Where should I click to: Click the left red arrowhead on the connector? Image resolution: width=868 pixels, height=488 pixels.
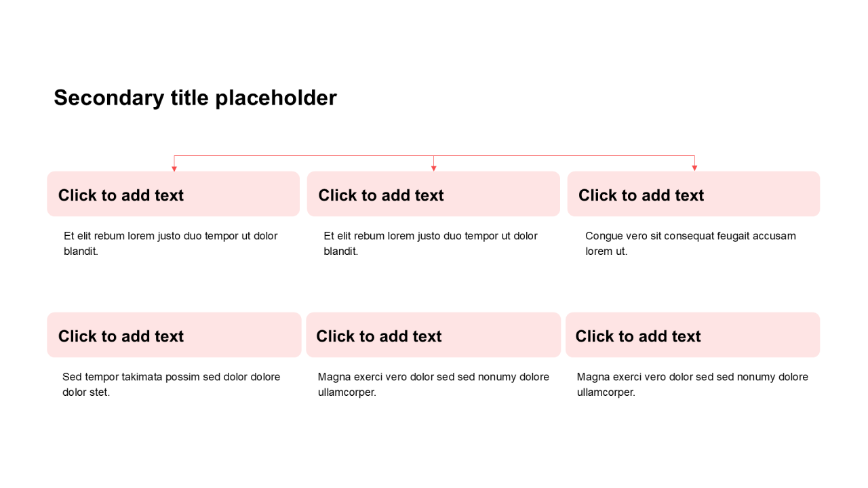coord(174,168)
